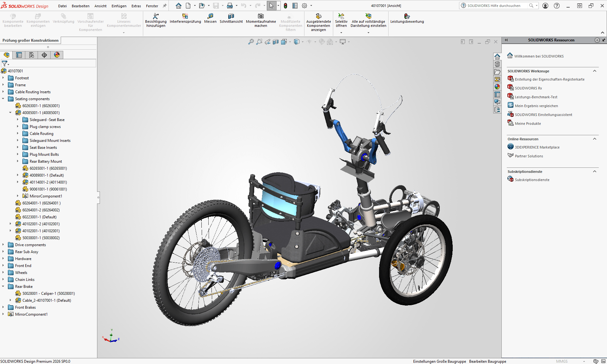Toggle pin on SOLIDWORKS Ressourcen pane
This screenshot has width=607, height=364.
click(x=603, y=40)
